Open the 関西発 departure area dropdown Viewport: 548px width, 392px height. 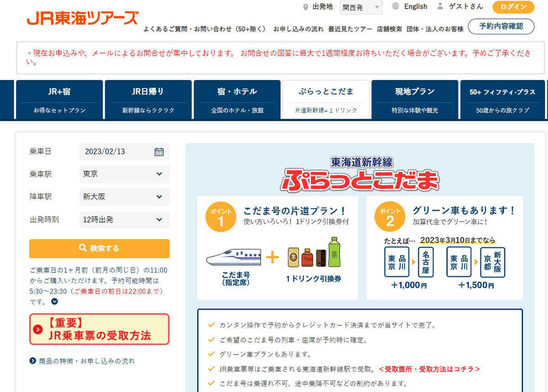point(361,7)
